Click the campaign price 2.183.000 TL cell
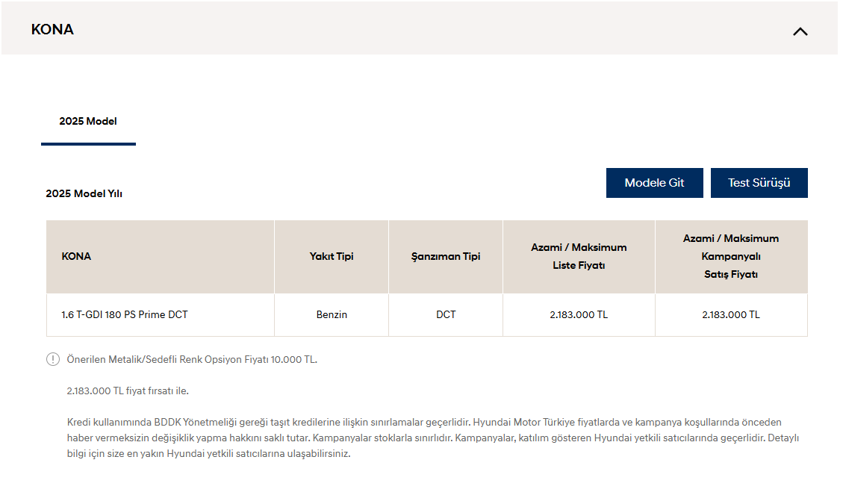Screen dimensions: 843x504 (731, 314)
